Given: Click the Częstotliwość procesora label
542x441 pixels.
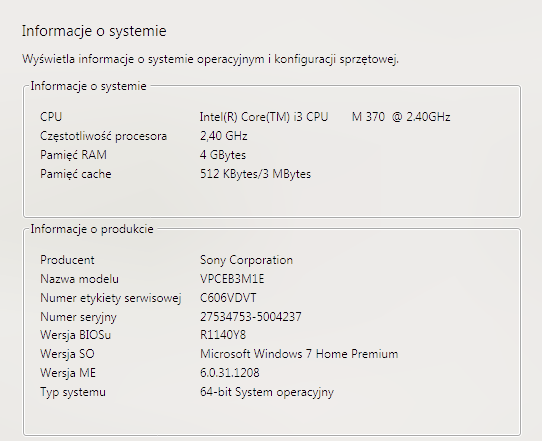Looking at the screenshot, I should [103, 136].
